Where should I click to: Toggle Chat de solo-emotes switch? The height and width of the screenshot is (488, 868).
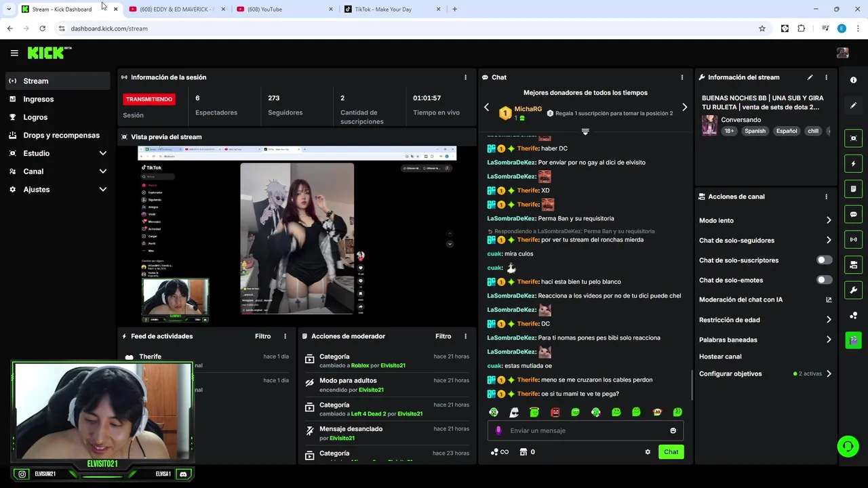point(824,280)
